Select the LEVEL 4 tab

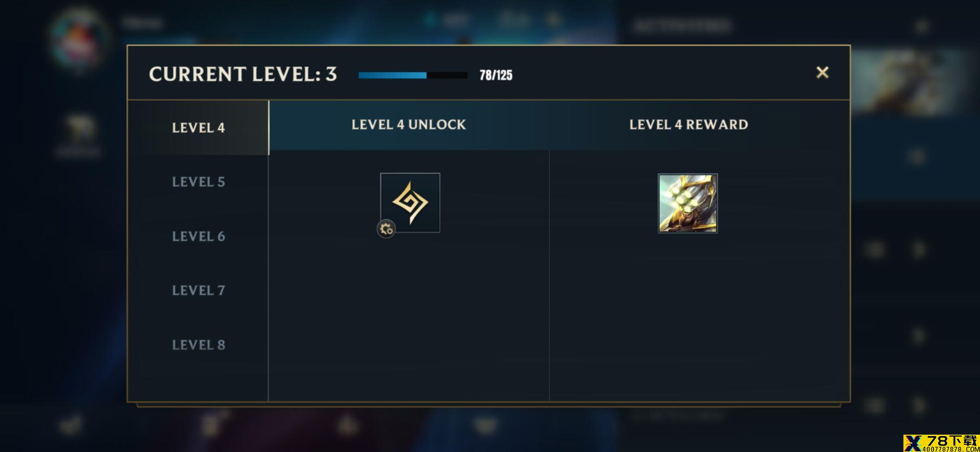198,128
